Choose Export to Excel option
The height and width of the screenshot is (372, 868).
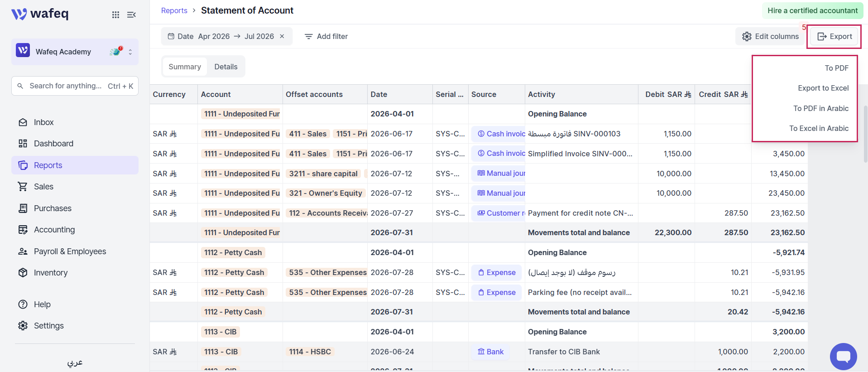click(x=823, y=88)
